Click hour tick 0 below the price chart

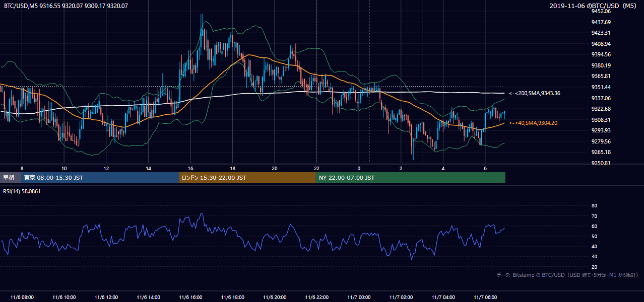359,168
